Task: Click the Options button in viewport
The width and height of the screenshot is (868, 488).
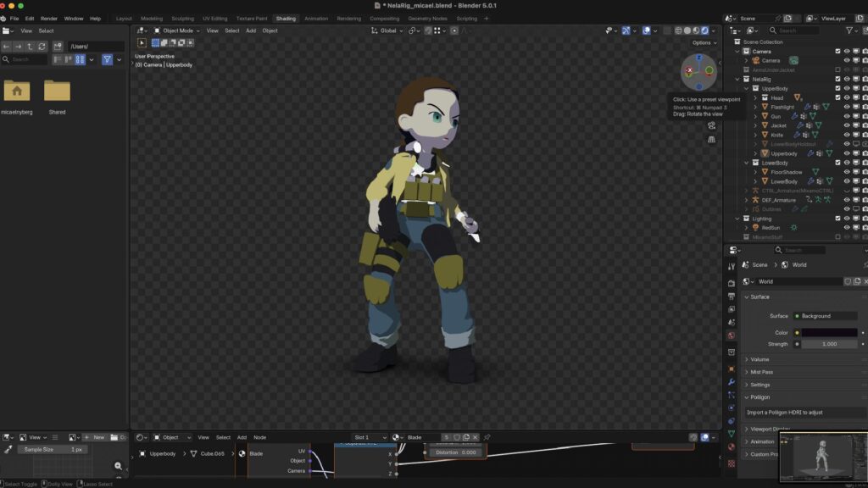Action: pos(703,42)
